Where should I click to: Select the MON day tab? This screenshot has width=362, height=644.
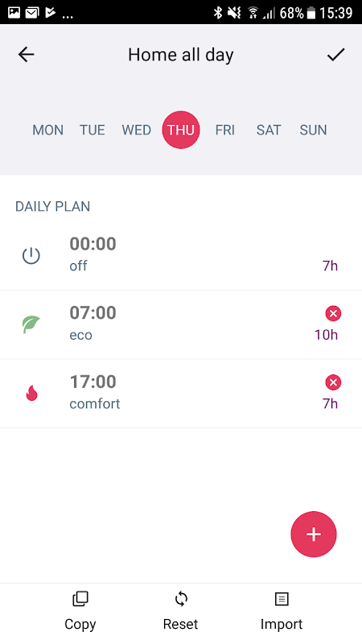pos(48,130)
